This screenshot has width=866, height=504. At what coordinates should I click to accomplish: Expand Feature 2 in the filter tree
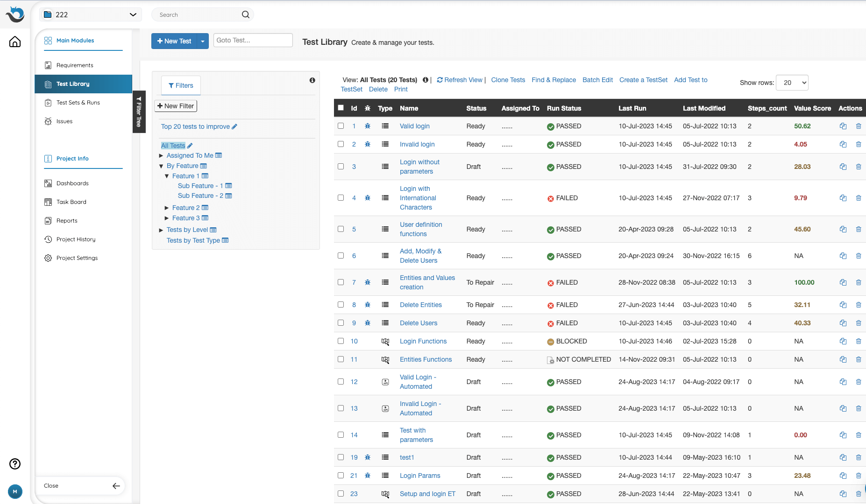(167, 208)
